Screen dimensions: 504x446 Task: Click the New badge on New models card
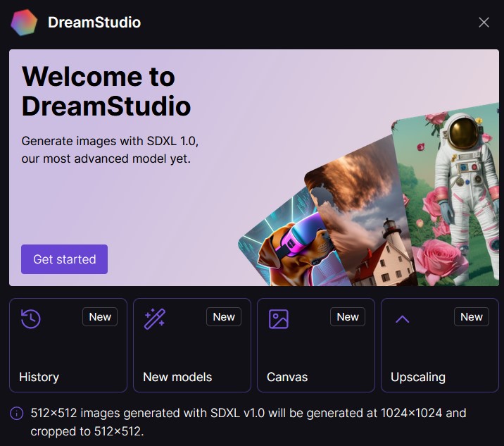224,317
